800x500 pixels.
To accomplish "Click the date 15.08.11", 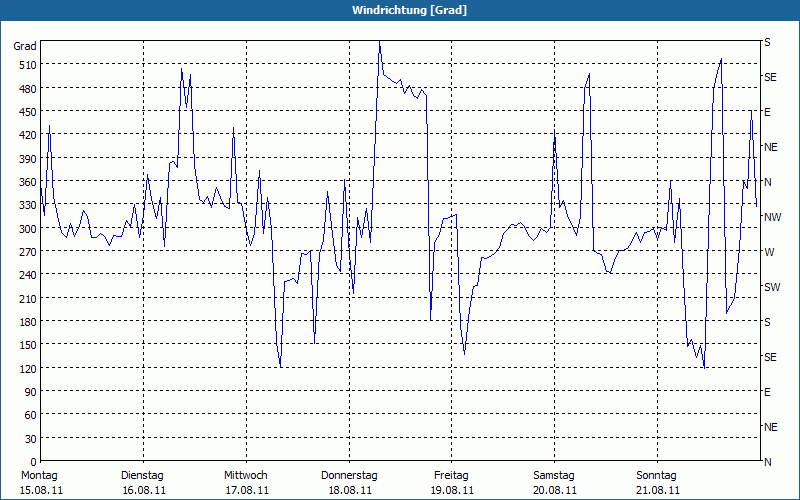I will coord(41,490).
